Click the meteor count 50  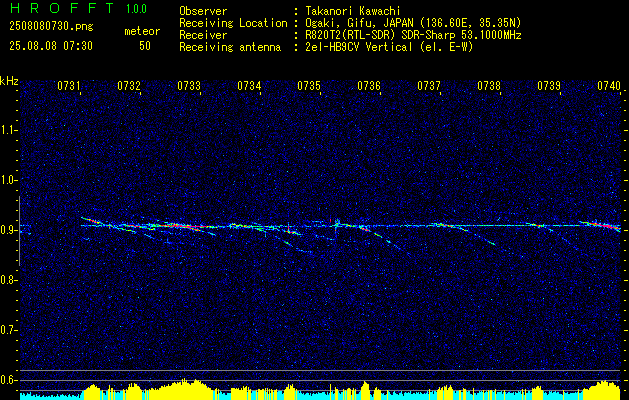[x=145, y=46]
